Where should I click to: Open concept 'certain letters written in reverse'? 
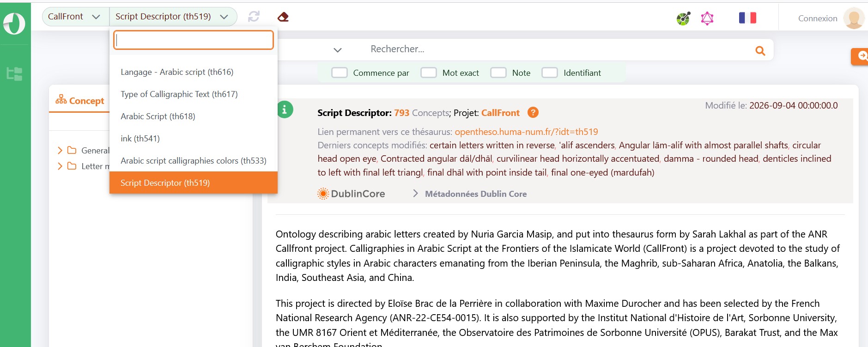coord(492,145)
